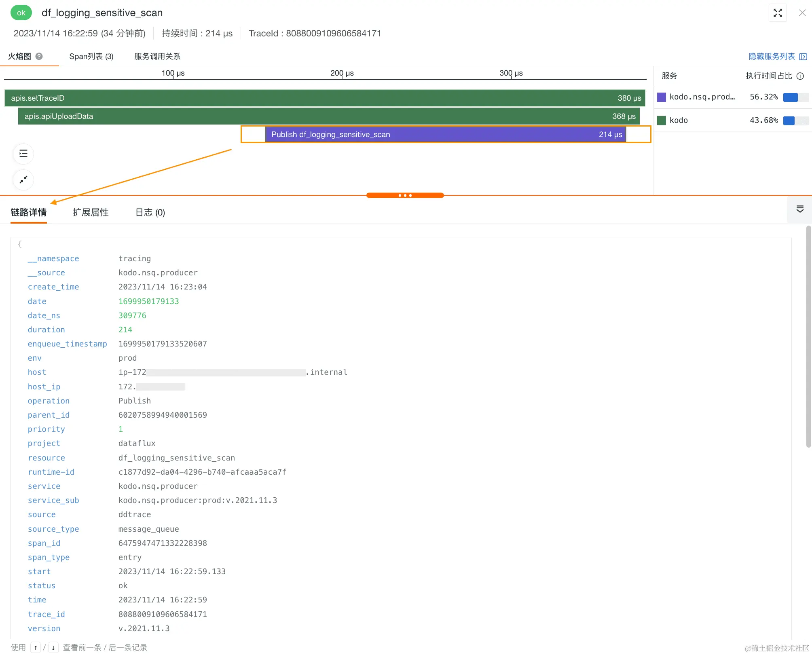This screenshot has height=655, width=812.
Task: Close the trace detail panel
Action: point(802,13)
